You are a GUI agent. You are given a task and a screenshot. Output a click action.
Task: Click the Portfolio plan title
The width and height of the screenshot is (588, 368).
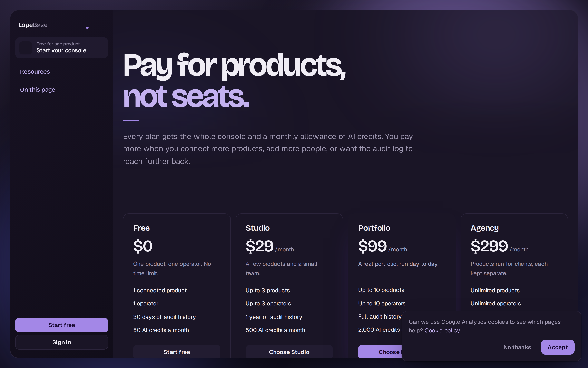pyautogui.click(x=374, y=228)
